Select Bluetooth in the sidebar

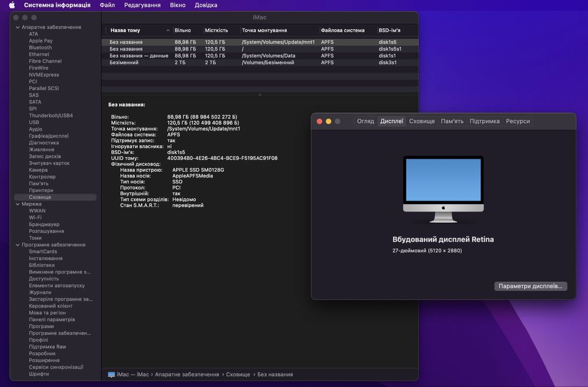point(41,48)
